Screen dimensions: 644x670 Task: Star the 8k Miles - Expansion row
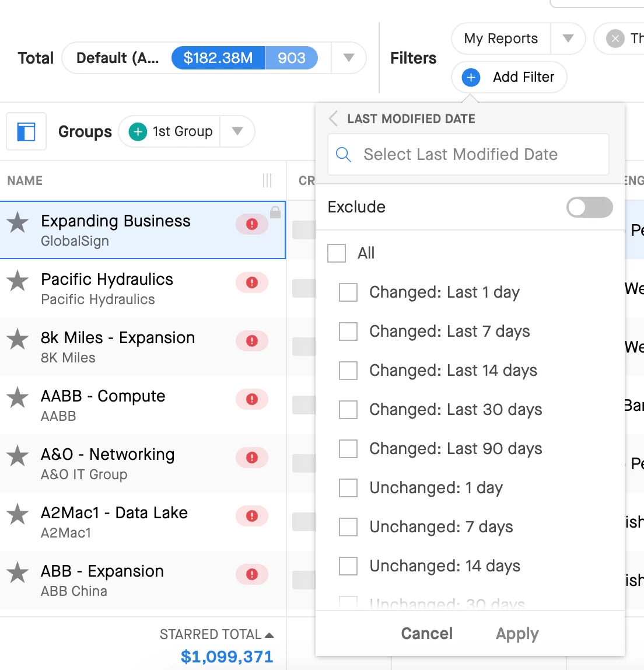[x=17, y=339]
